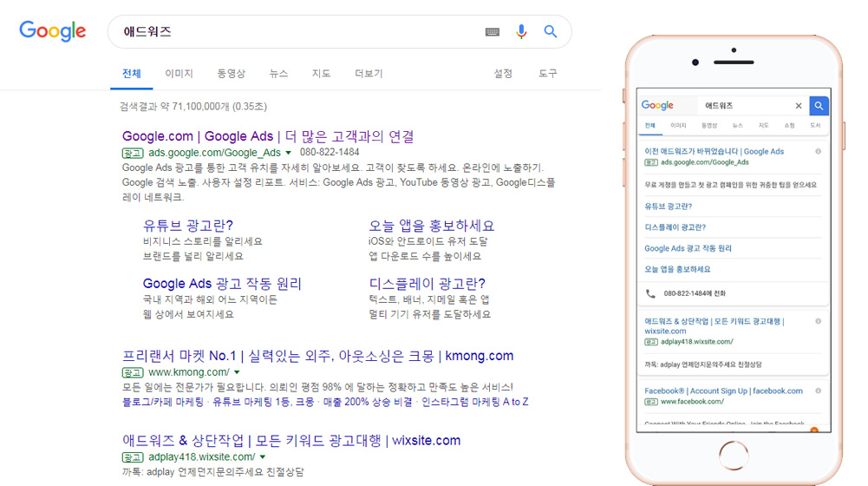
Task: Open 애드워즈 & 상단작업 wixsite.com headline on phone
Action: (x=715, y=325)
